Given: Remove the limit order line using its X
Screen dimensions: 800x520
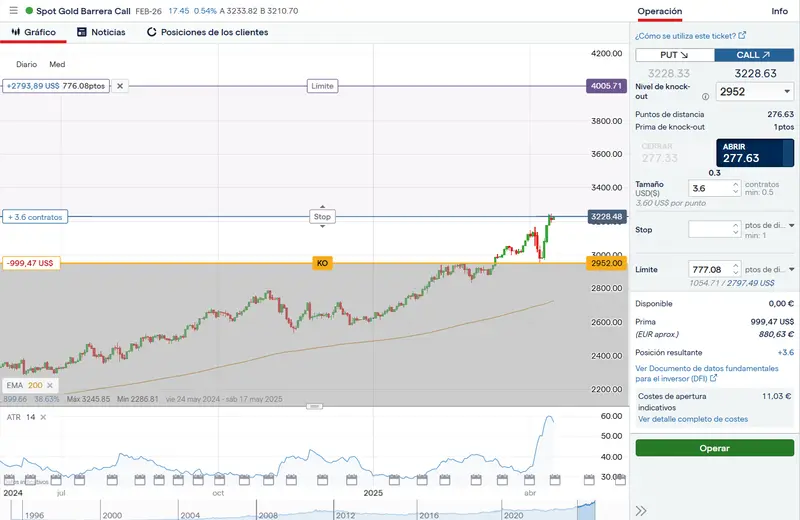Looking at the screenshot, I should tap(120, 86).
